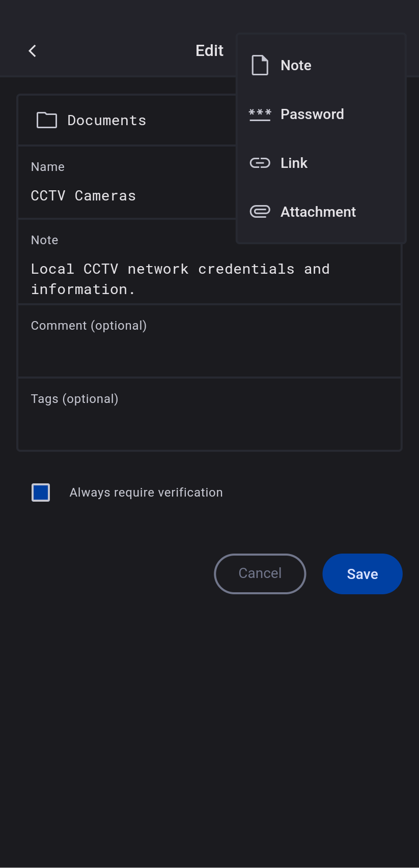Focus the Tags (optional) field

click(209, 419)
